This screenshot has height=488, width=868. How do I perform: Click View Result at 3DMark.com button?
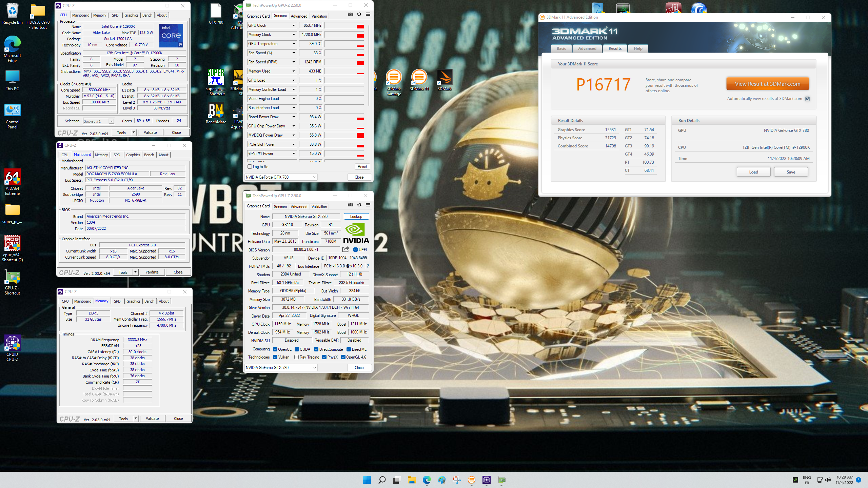coord(768,84)
